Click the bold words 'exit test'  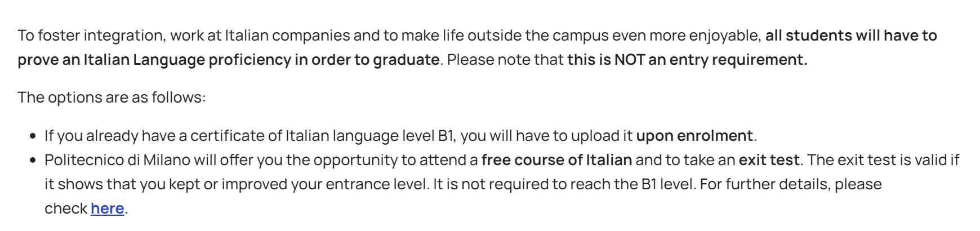click(x=769, y=160)
